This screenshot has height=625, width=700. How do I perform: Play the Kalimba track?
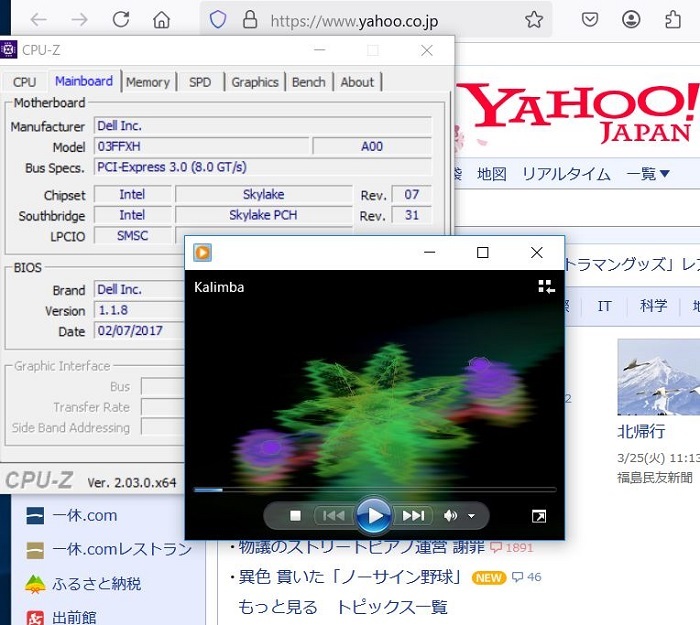coord(374,516)
